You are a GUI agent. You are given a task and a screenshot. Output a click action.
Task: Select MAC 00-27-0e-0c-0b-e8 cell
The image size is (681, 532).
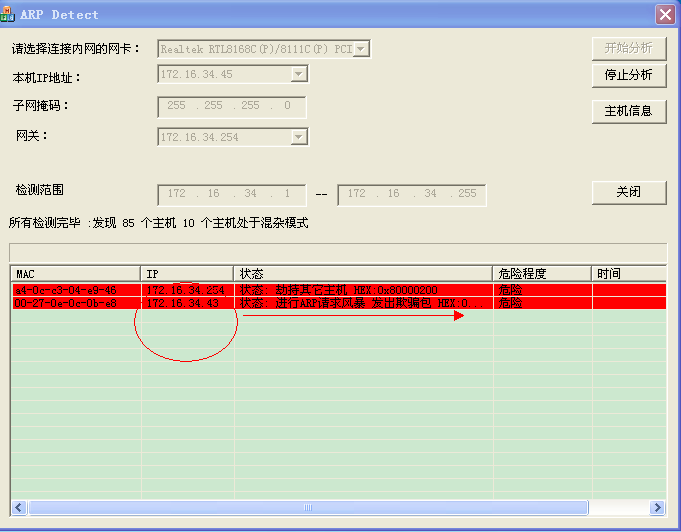[x=76, y=303]
